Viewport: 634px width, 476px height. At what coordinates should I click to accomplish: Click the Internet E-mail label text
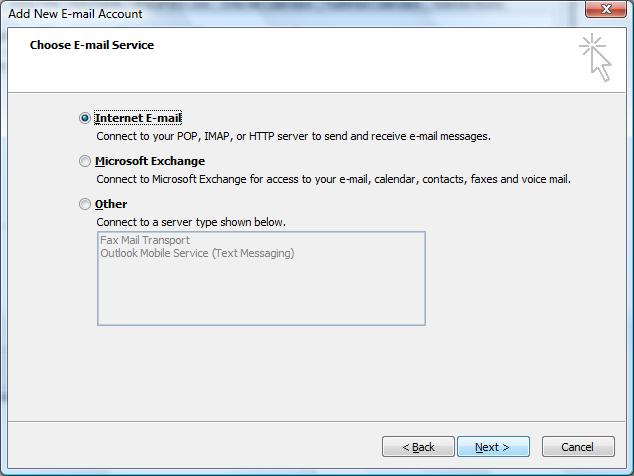(x=138, y=118)
